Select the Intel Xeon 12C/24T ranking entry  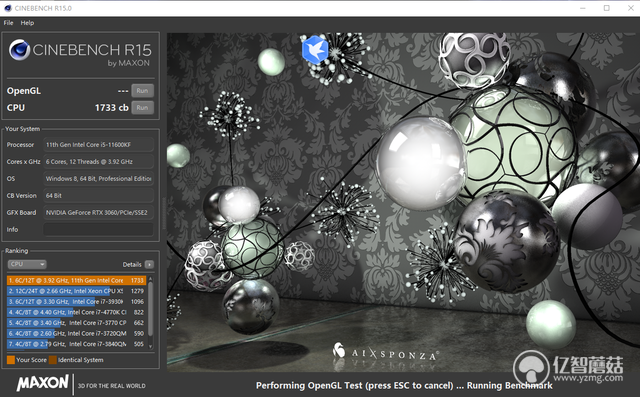(x=76, y=291)
